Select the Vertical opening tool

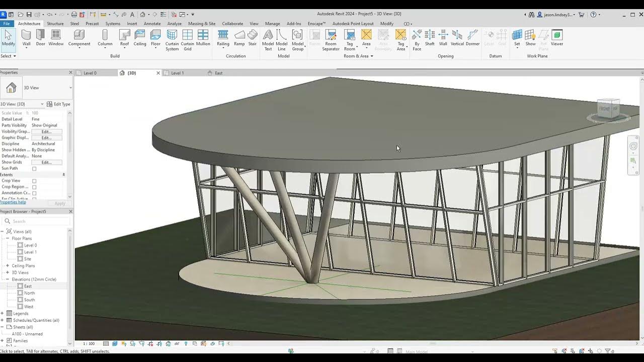(457, 38)
